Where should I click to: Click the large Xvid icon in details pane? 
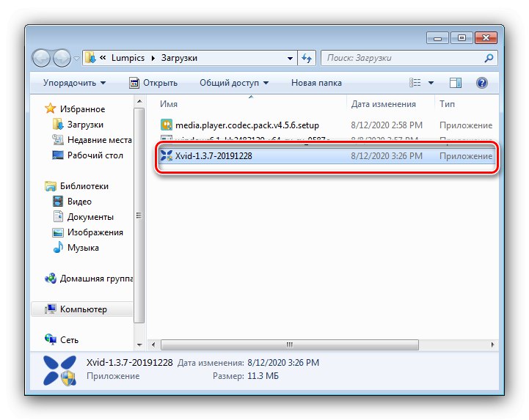pyautogui.click(x=59, y=370)
